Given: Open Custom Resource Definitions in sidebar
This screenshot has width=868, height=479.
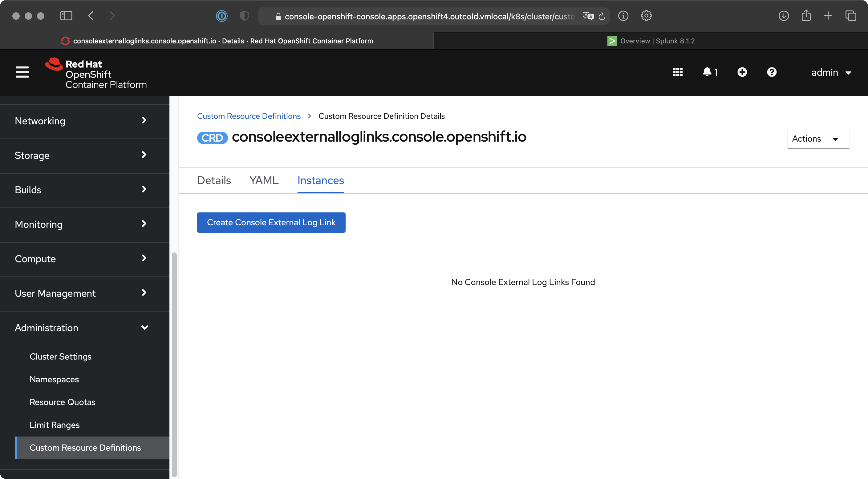Looking at the screenshot, I should [92, 448].
